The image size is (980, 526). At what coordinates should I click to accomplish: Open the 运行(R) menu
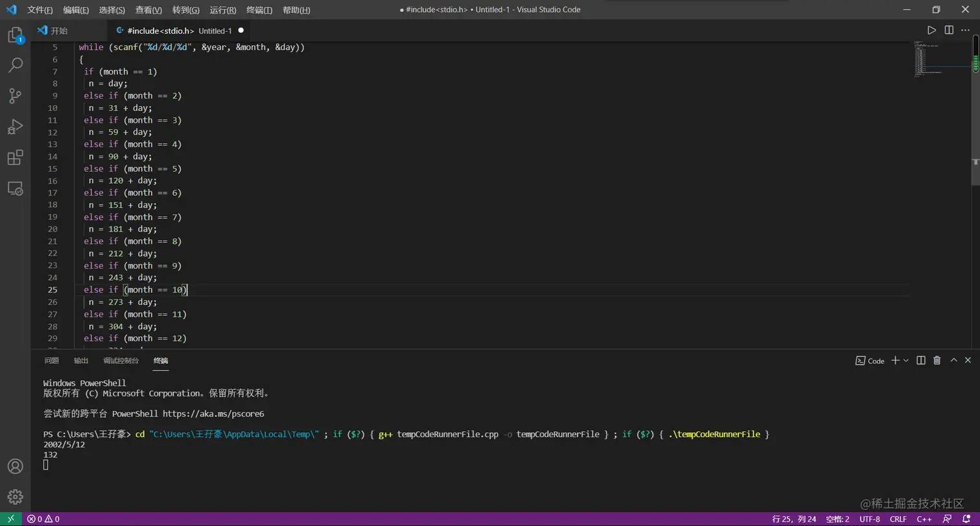(223, 10)
